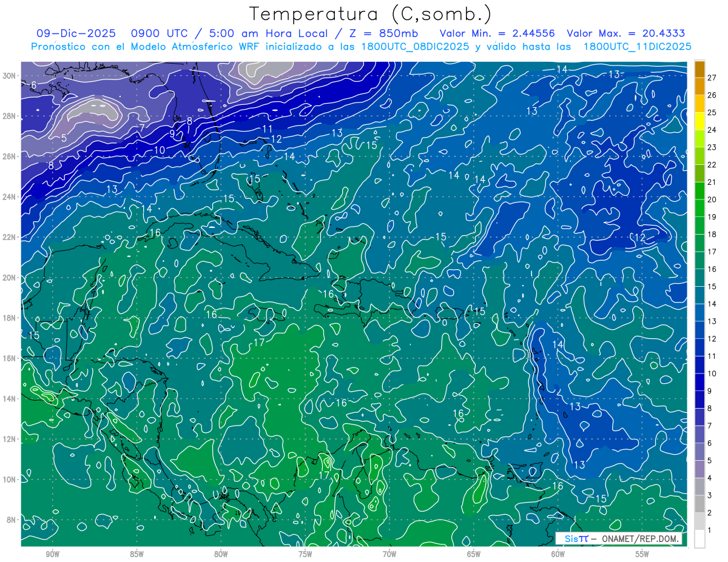This screenshot has height=562, width=728.
Task: Click the '75W' longitude axis label
Action: [x=305, y=554]
